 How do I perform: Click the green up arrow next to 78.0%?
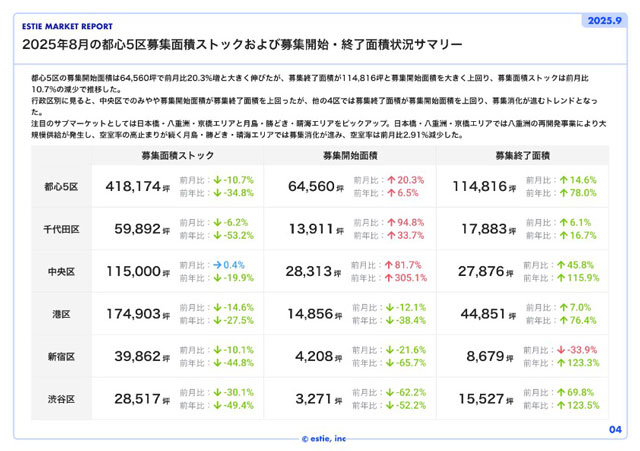coord(561,192)
